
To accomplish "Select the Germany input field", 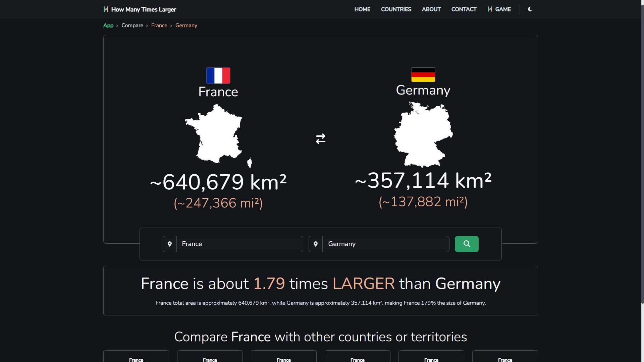I will tap(385, 244).
